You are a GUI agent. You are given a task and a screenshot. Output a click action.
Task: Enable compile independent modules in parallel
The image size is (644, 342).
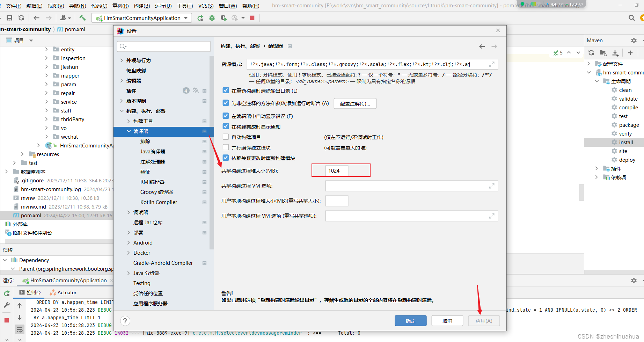(226, 147)
